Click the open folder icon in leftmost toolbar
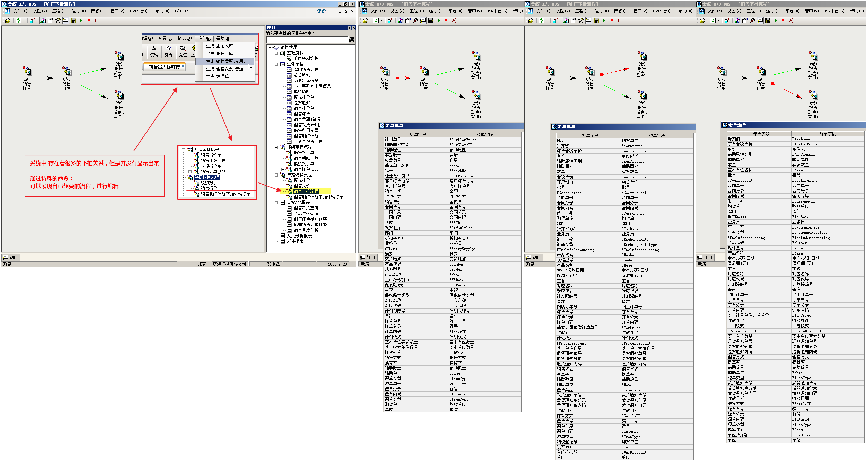Viewport: 868px width, 464px height. [x=8, y=21]
